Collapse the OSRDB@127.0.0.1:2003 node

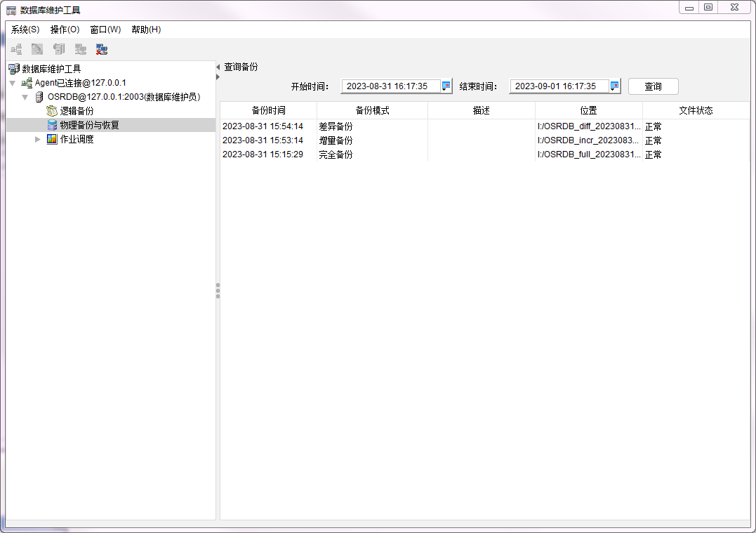click(25, 97)
